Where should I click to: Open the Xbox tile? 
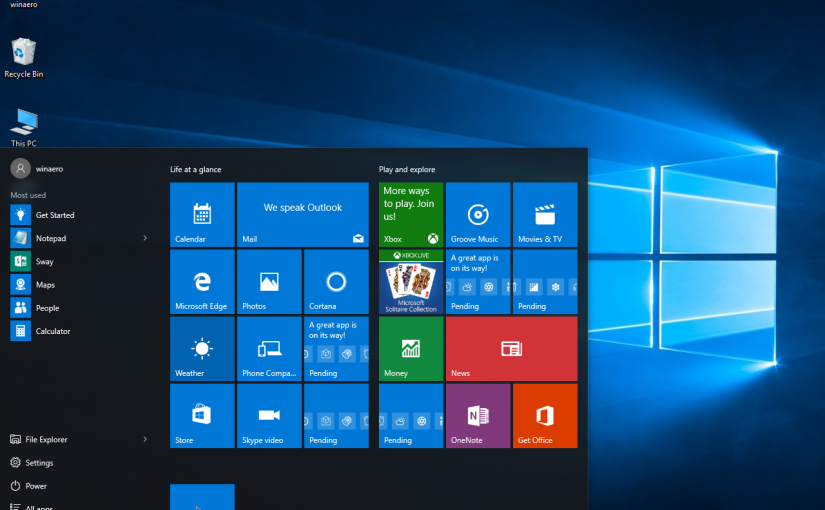(x=411, y=215)
